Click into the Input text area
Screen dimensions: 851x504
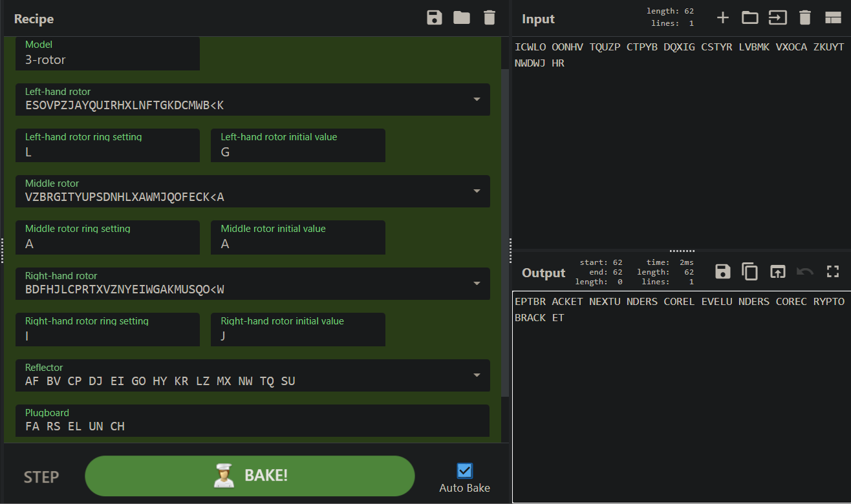pos(682,142)
